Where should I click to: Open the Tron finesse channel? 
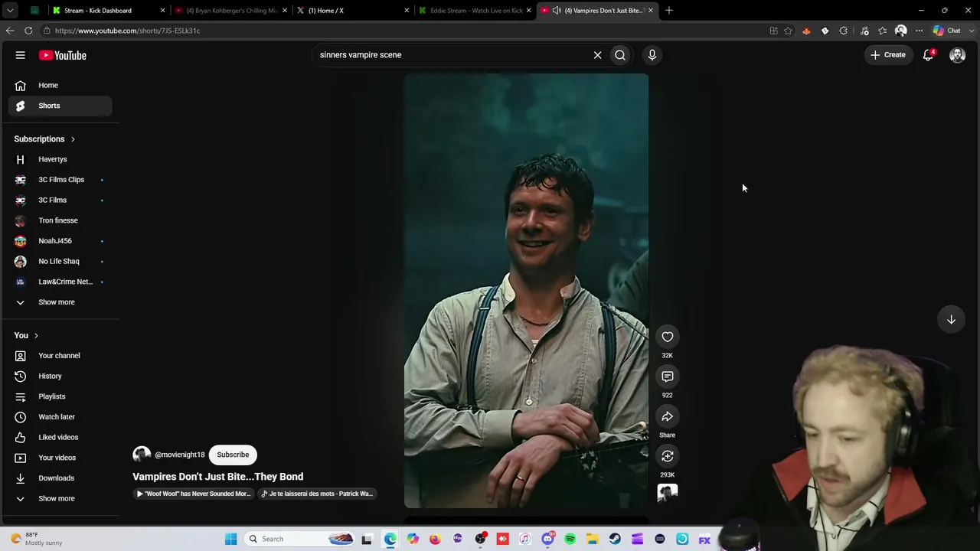click(x=60, y=220)
